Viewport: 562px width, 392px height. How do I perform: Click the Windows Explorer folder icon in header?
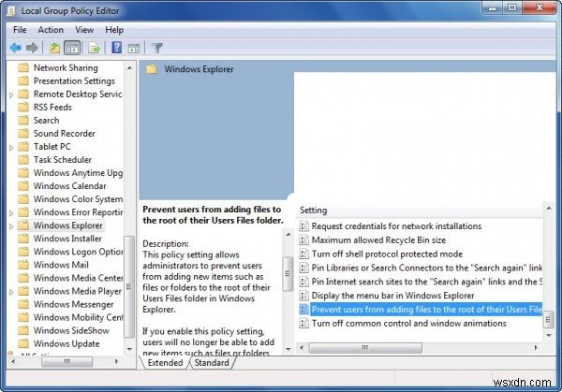tap(152, 69)
